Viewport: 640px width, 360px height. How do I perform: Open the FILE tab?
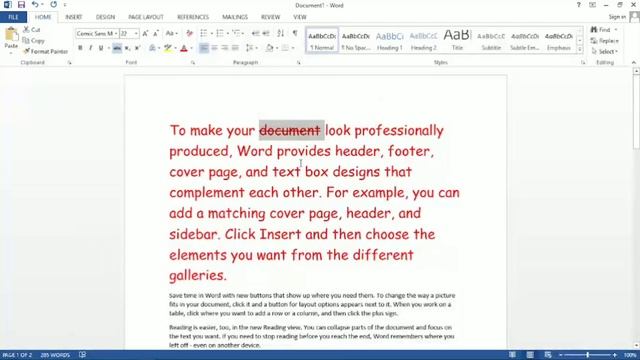(13, 17)
